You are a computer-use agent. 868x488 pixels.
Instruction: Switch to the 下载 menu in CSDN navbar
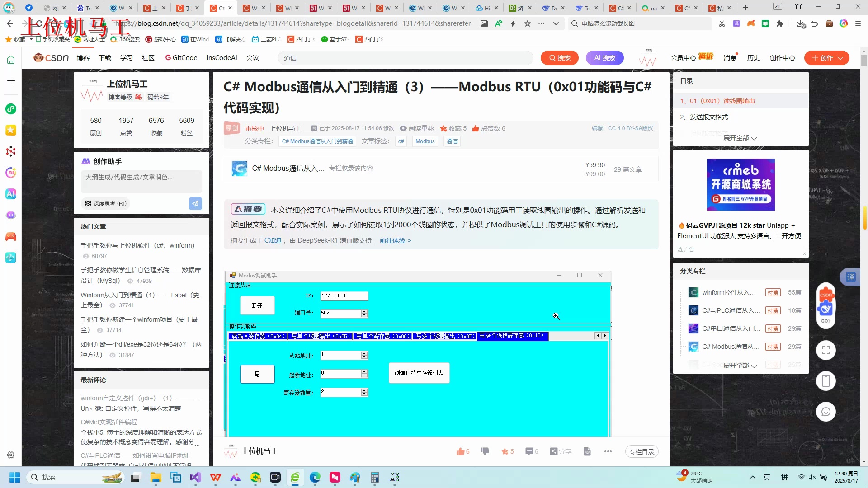(x=105, y=58)
